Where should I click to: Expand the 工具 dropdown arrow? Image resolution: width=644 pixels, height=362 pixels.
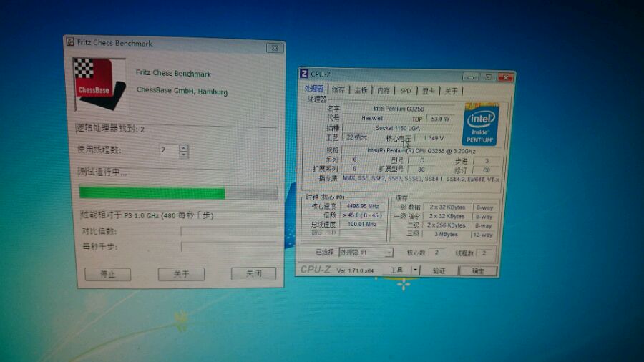[415, 270]
